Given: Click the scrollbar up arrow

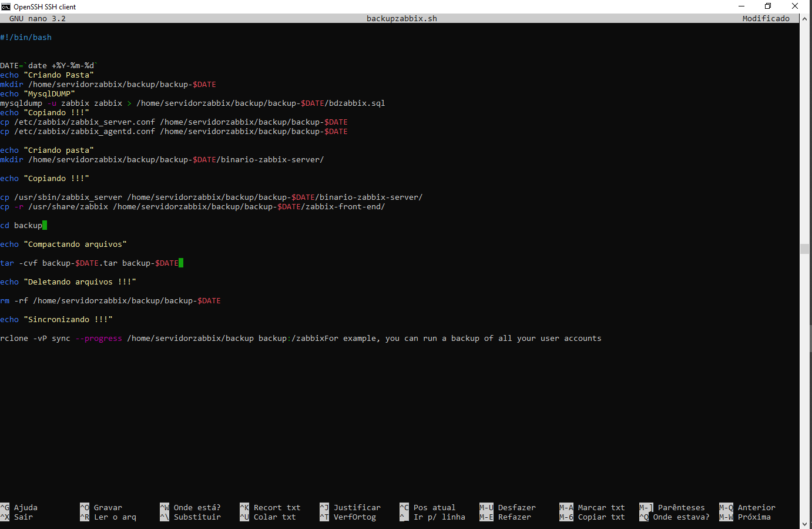Looking at the screenshot, I should click(x=805, y=18).
